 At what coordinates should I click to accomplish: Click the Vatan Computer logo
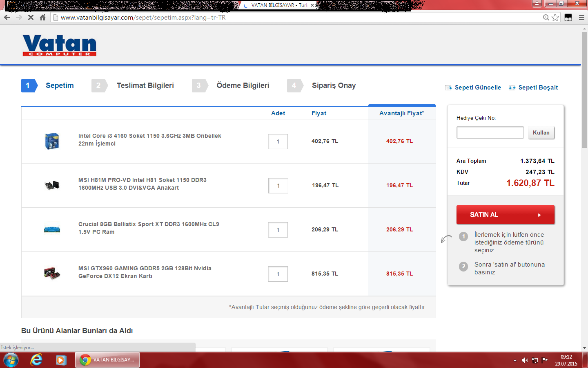[60, 45]
